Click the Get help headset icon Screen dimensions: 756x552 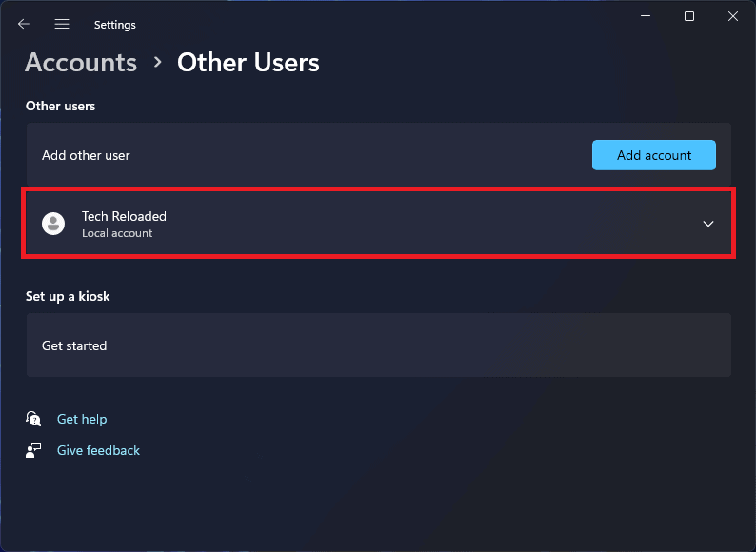(x=34, y=419)
